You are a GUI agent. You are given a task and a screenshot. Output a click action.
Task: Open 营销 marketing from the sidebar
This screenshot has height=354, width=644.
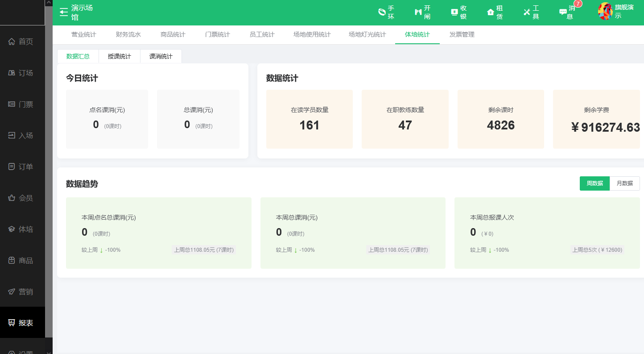(x=22, y=292)
